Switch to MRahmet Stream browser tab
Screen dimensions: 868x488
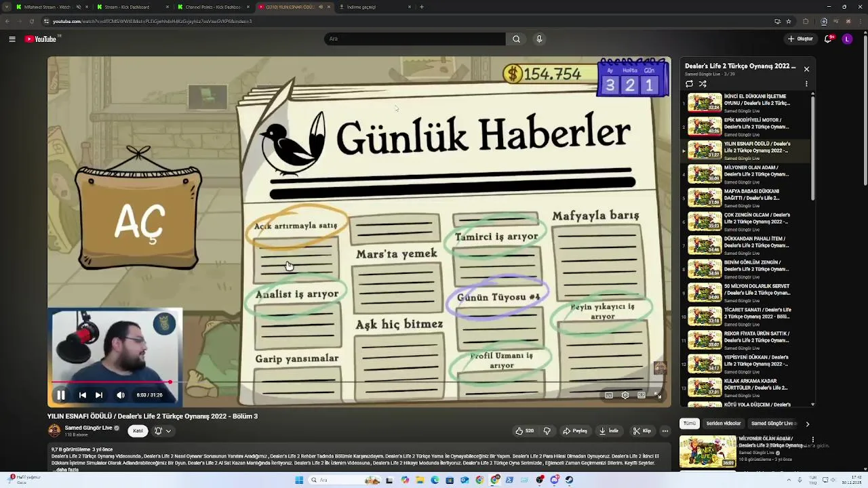coord(46,7)
